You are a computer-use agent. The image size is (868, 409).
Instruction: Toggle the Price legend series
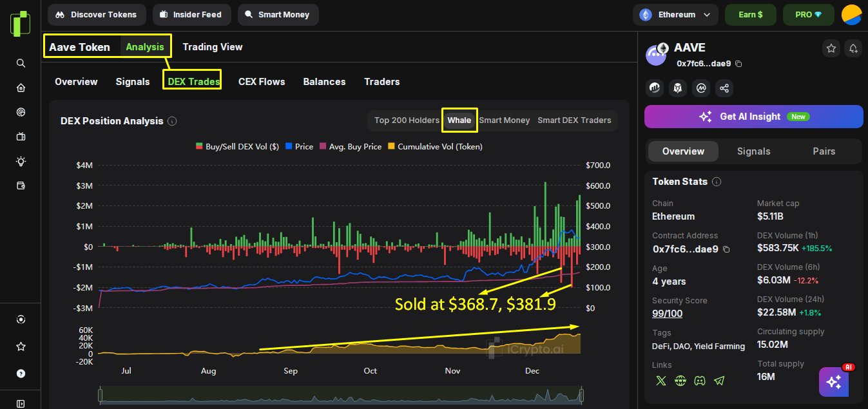[x=299, y=147]
